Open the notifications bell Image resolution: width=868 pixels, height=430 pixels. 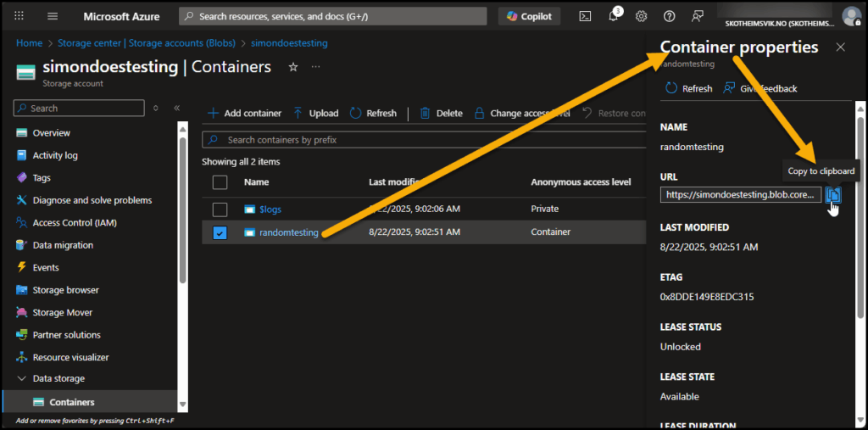coord(614,16)
